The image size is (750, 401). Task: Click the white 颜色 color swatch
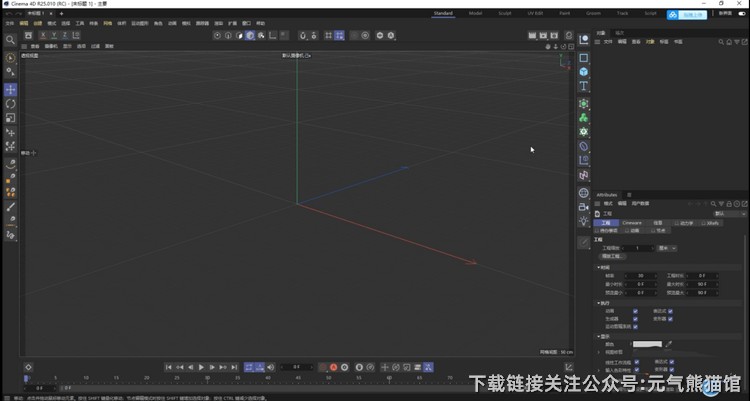[x=647, y=344]
